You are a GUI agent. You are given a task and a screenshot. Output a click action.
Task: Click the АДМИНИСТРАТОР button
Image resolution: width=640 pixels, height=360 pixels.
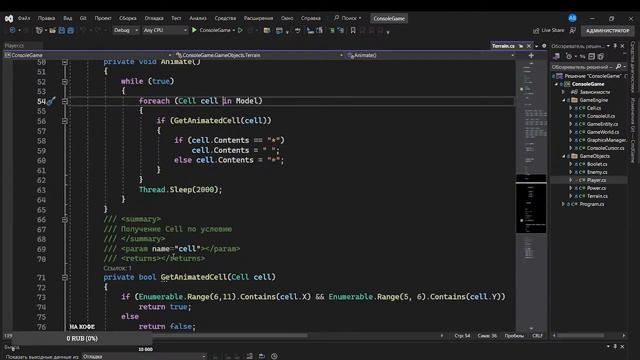coord(607,31)
